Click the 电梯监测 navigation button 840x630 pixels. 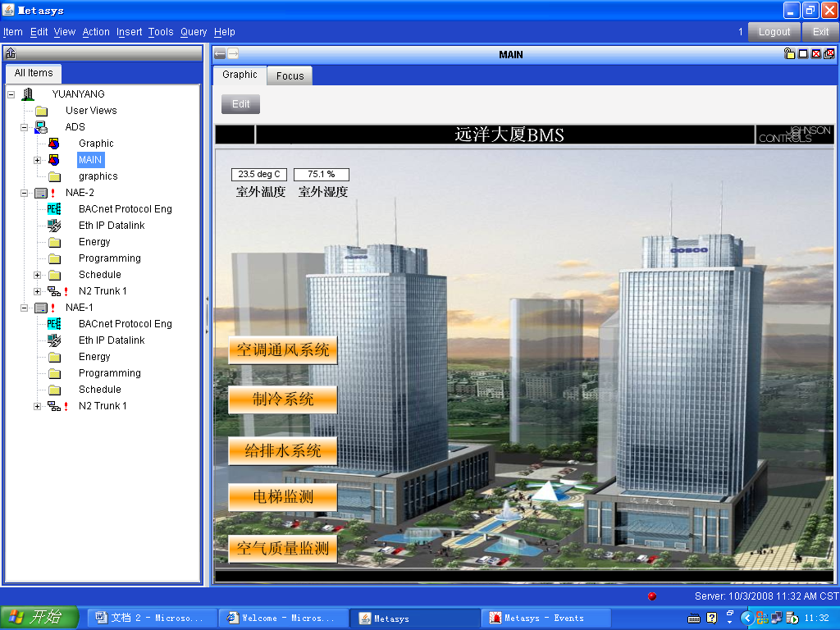[283, 497]
